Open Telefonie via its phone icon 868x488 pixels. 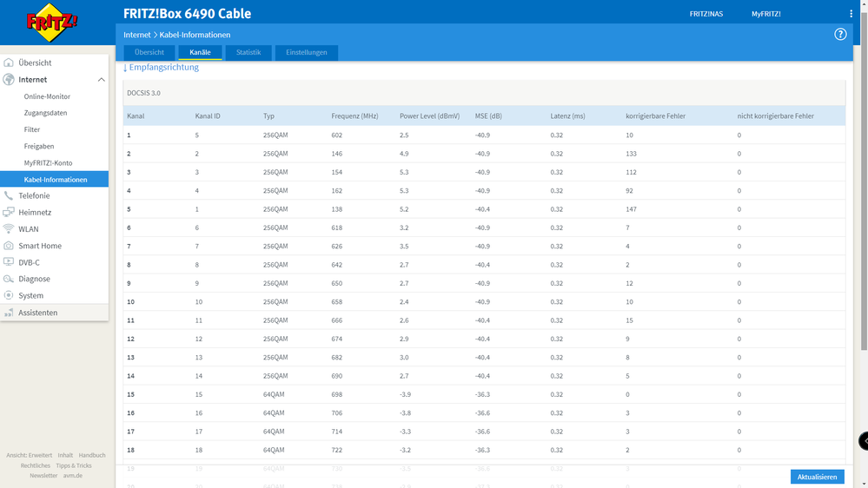coord(10,196)
